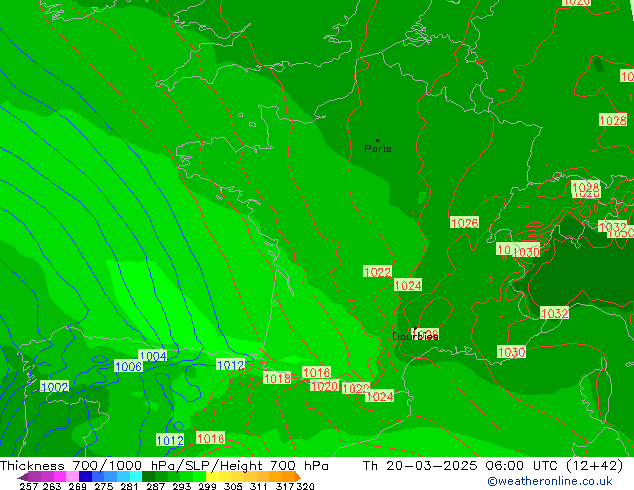This screenshot has width=634, height=490.
Task: Click the forecast date Th 20-03-2025 06:00 UTC
Action: [493, 466]
